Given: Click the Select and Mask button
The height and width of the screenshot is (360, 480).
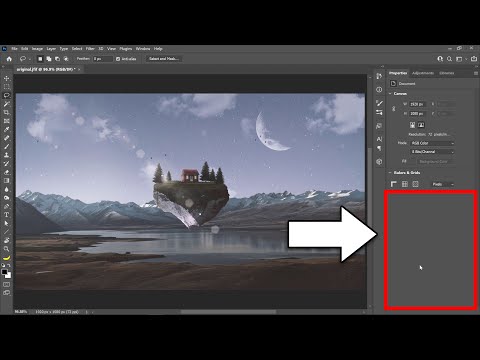Looking at the screenshot, I should (164, 59).
